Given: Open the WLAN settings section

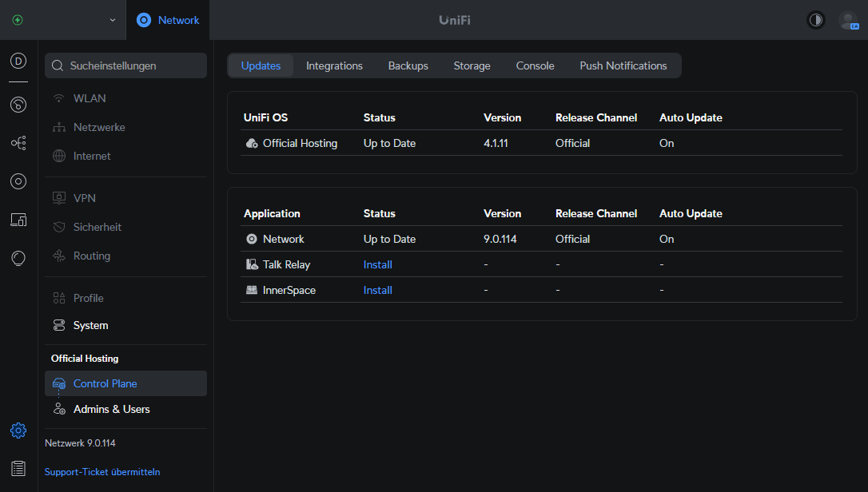Looking at the screenshot, I should click(90, 98).
